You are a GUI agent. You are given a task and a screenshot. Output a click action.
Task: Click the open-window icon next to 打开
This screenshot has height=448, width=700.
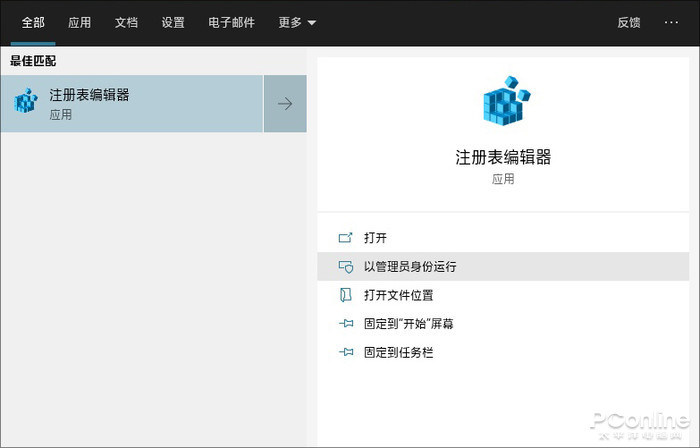[x=346, y=238]
